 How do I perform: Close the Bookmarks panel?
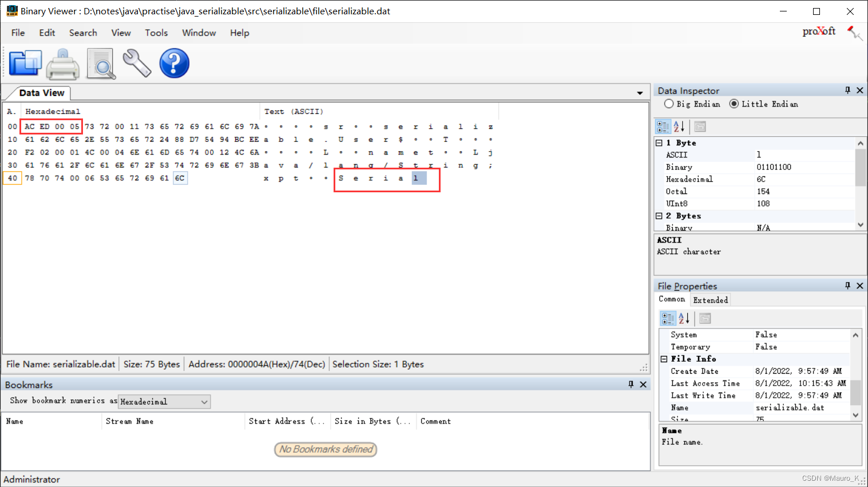point(643,385)
